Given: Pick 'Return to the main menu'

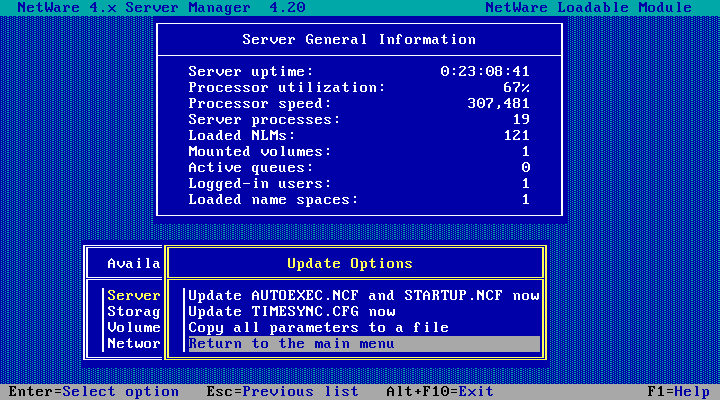Looking at the screenshot, I should (364, 344).
